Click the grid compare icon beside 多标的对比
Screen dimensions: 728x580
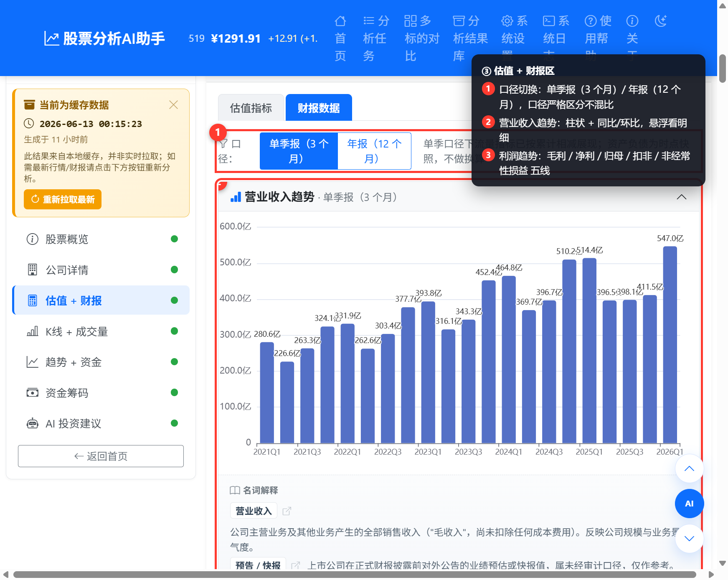(x=411, y=21)
